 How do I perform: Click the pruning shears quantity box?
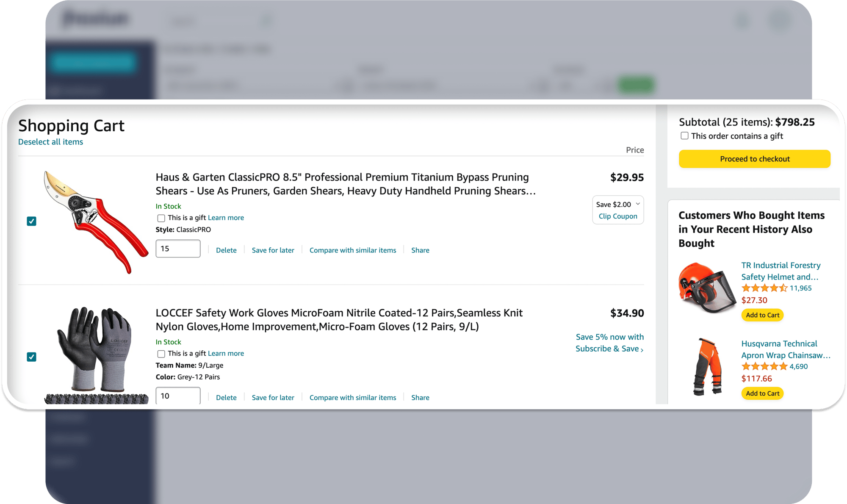[178, 249]
